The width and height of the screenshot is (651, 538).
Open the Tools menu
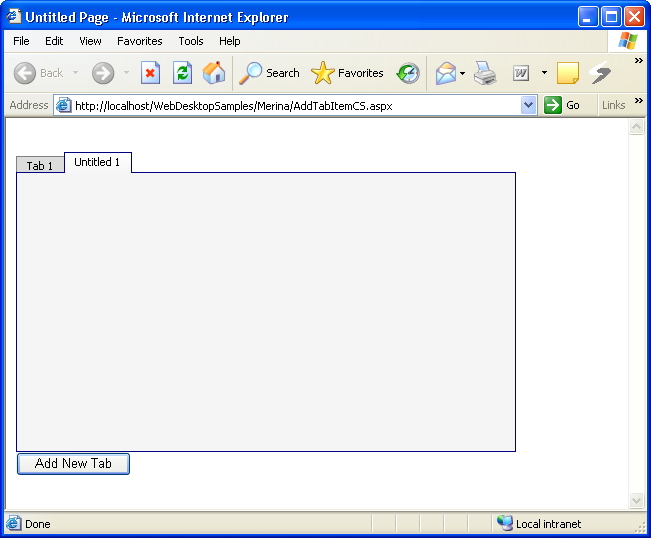(191, 41)
